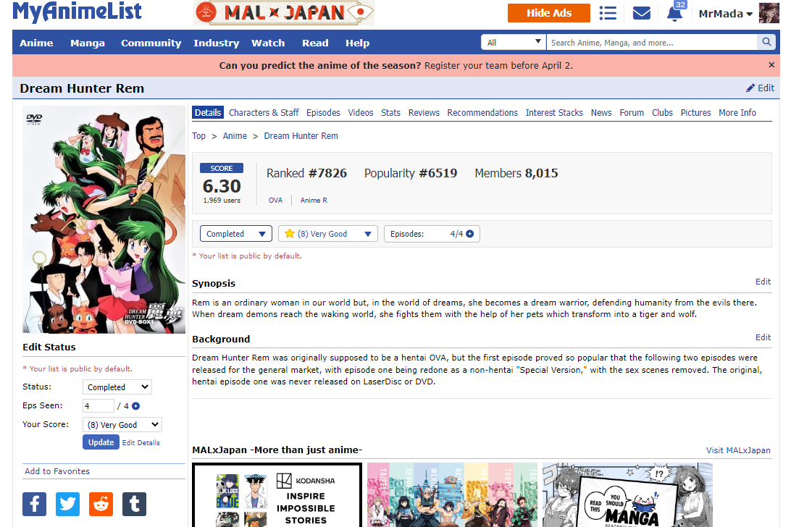
Task: Share on Twitter
Action: coord(67,504)
